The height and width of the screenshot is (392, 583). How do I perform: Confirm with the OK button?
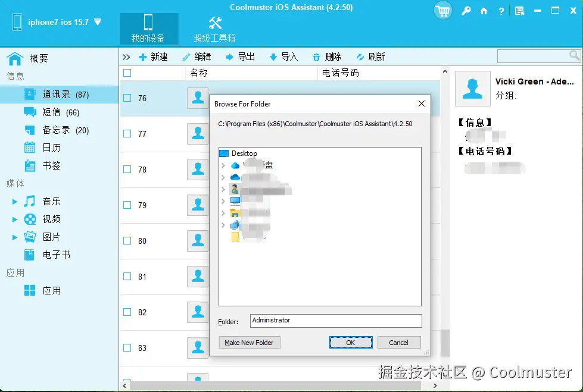click(x=351, y=342)
